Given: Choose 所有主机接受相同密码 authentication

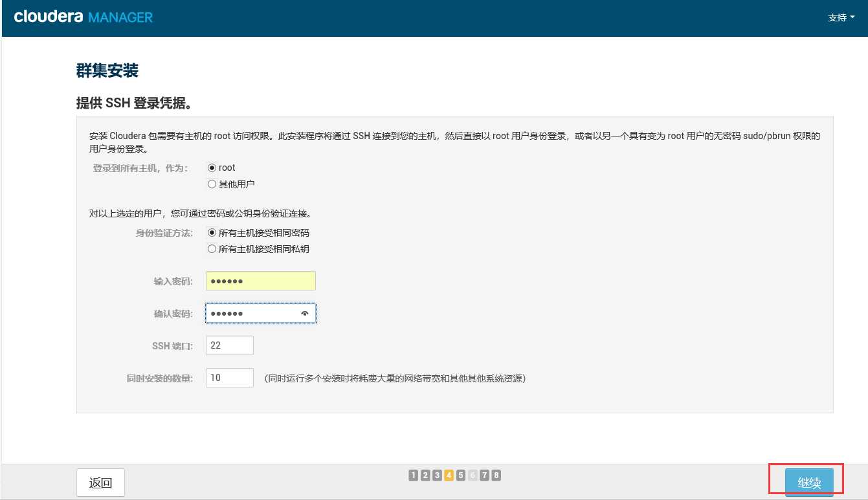Looking at the screenshot, I should (x=212, y=233).
